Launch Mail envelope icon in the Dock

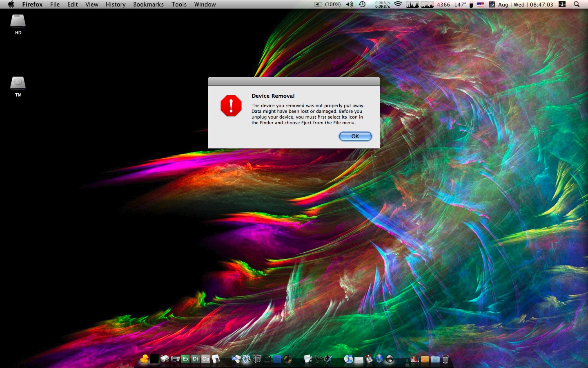coord(359,359)
